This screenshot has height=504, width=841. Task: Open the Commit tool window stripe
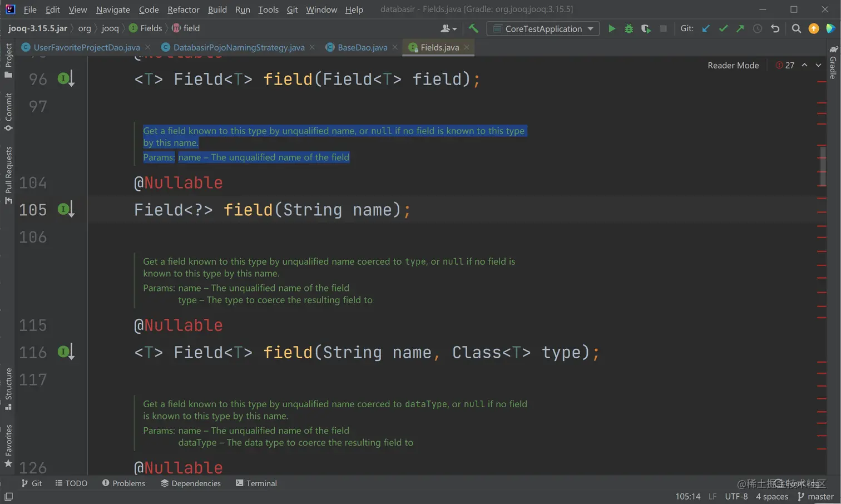pyautogui.click(x=8, y=112)
